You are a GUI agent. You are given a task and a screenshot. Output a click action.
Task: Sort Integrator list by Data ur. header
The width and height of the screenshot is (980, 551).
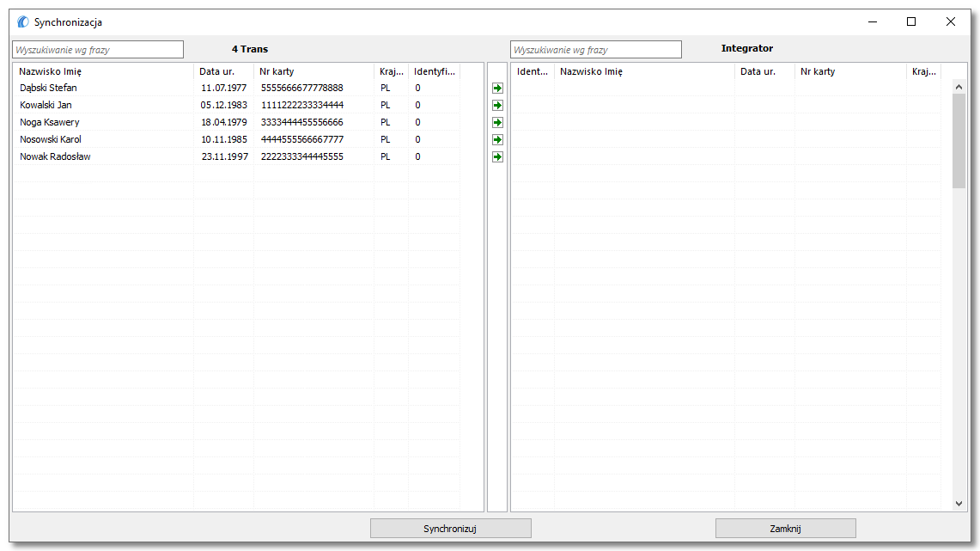[764, 71]
